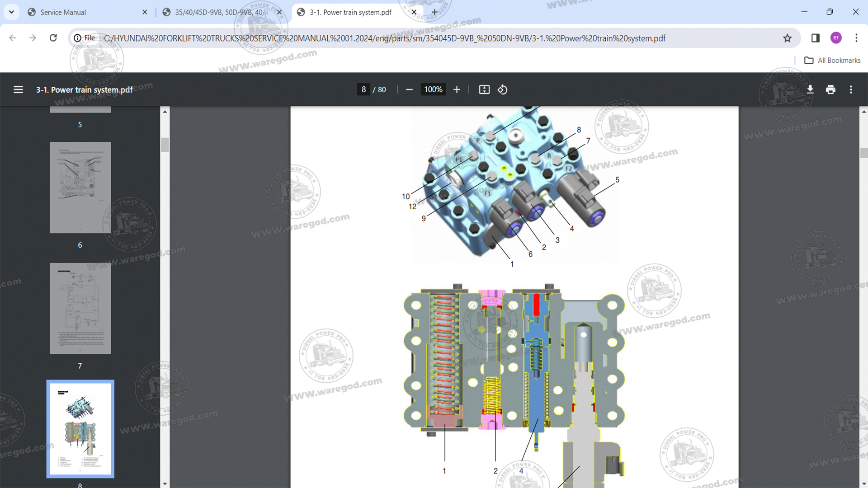Rotate the document counterclockwise
Viewport: 868px width, 488px height.
tap(502, 89)
